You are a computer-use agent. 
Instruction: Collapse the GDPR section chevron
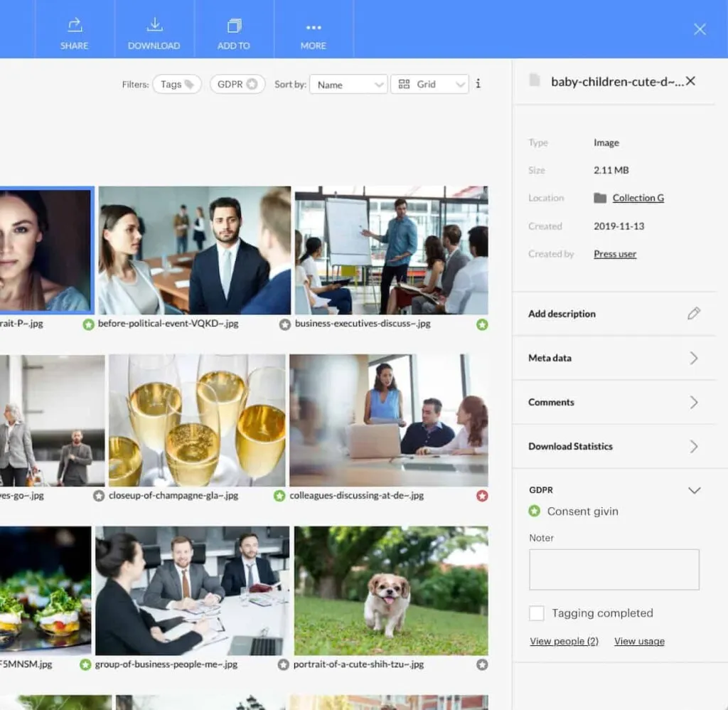tap(694, 490)
